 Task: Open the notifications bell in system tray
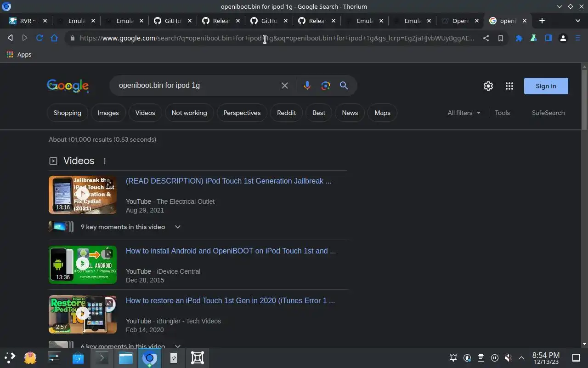453,358
